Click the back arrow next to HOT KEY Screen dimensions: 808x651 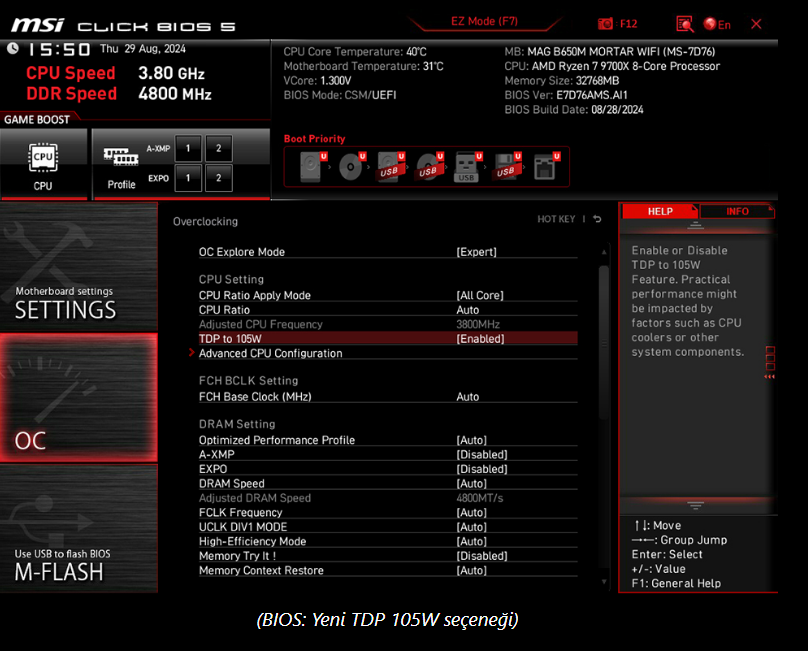[597, 219]
